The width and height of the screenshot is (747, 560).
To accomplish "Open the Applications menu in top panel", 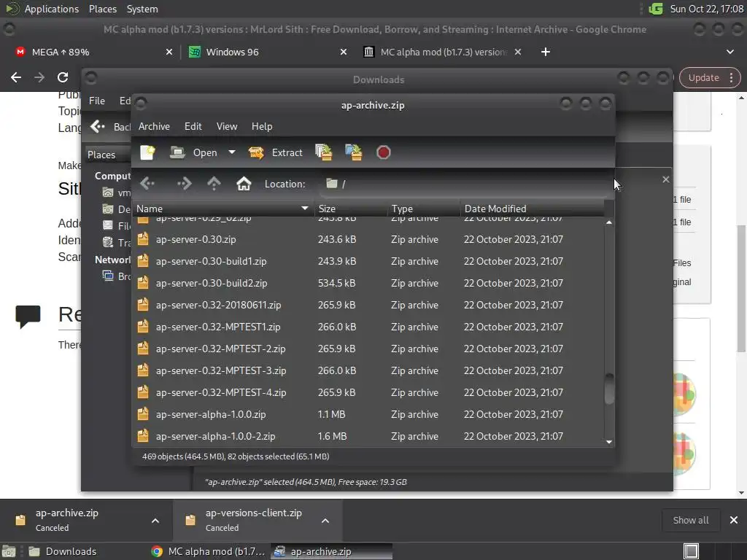I will pyautogui.click(x=52, y=9).
